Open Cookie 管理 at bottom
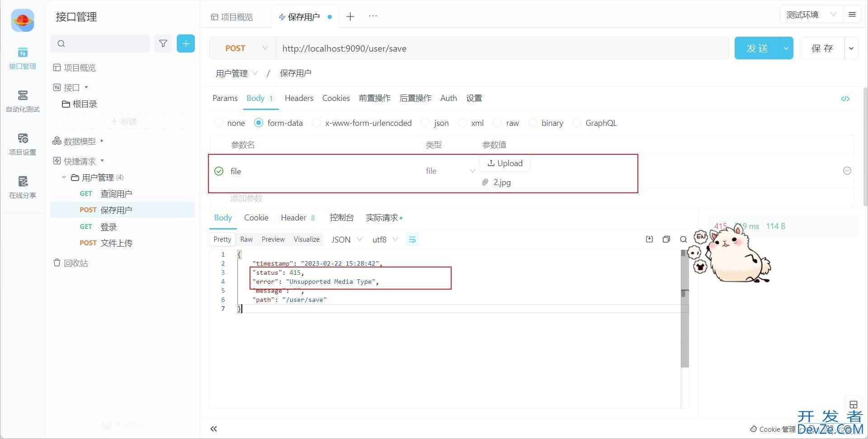 click(x=773, y=429)
